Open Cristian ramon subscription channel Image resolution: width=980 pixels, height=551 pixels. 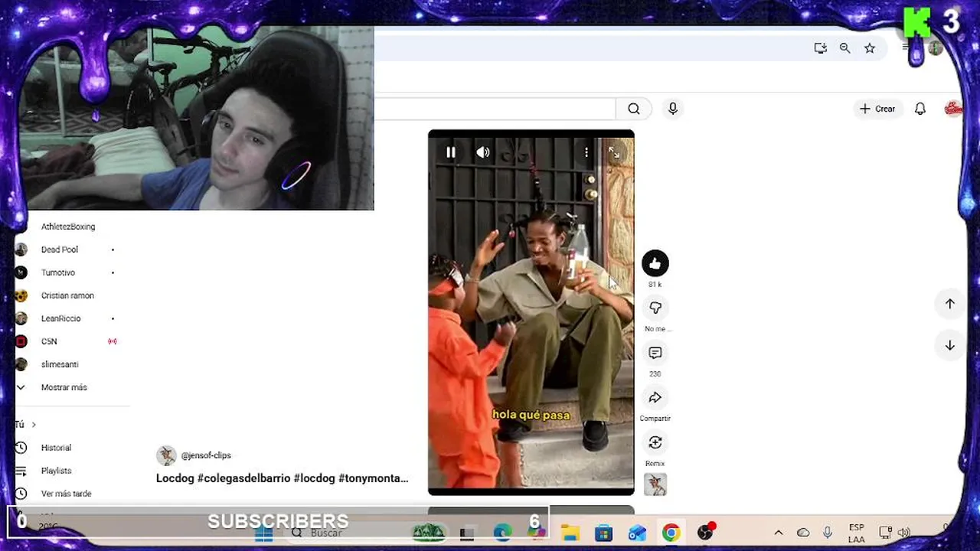pyautogui.click(x=67, y=295)
